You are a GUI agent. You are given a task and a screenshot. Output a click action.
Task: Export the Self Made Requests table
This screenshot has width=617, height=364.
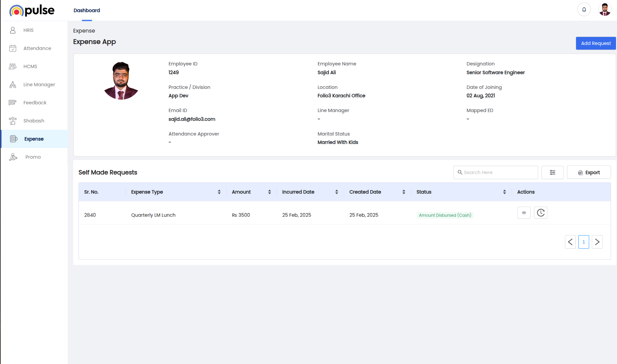[588, 172]
